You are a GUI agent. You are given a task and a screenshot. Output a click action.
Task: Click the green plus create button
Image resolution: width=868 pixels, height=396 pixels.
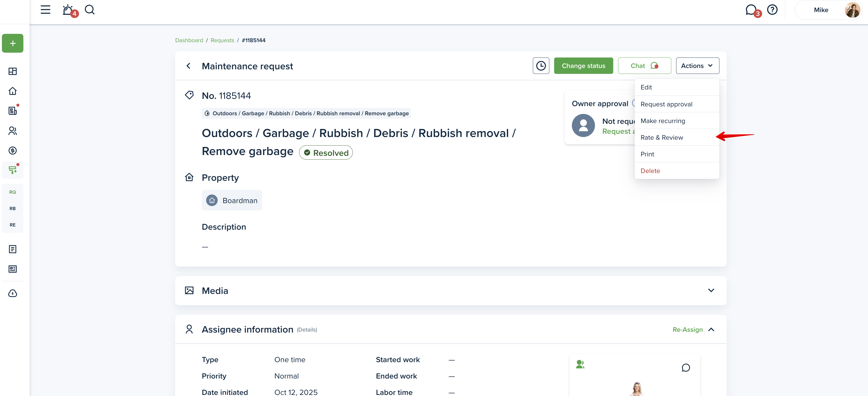click(12, 43)
